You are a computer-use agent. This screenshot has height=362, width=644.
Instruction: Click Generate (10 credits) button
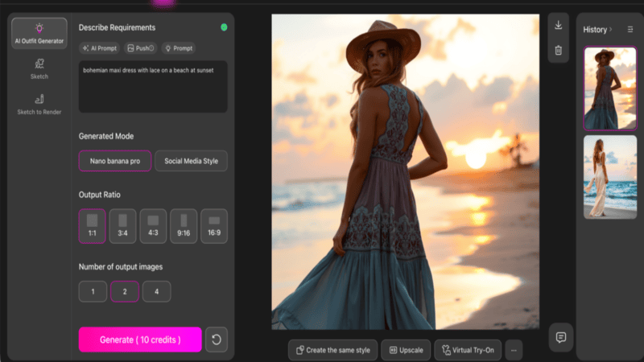[140, 339]
